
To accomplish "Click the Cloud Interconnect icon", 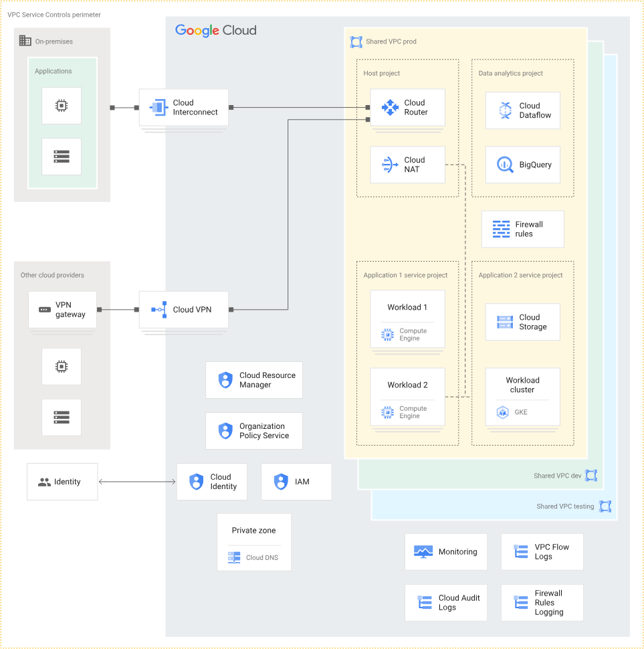I will (x=158, y=108).
